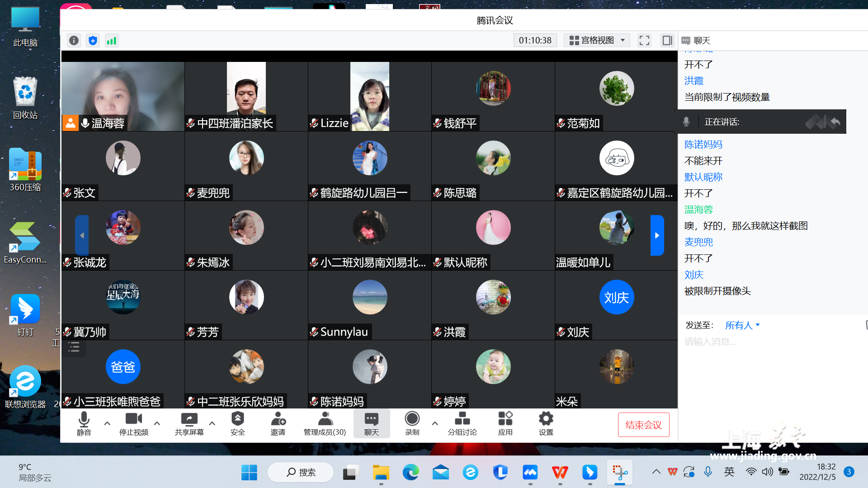Image resolution: width=868 pixels, height=488 pixels.
Task: Toggle the Chat toolbar item
Action: click(x=371, y=423)
